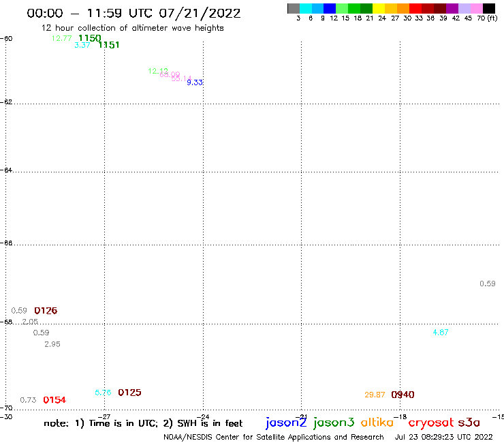The height and width of the screenshot is (443, 504).
Task: Click the gray wave height value 2.95
Action: pos(52,344)
